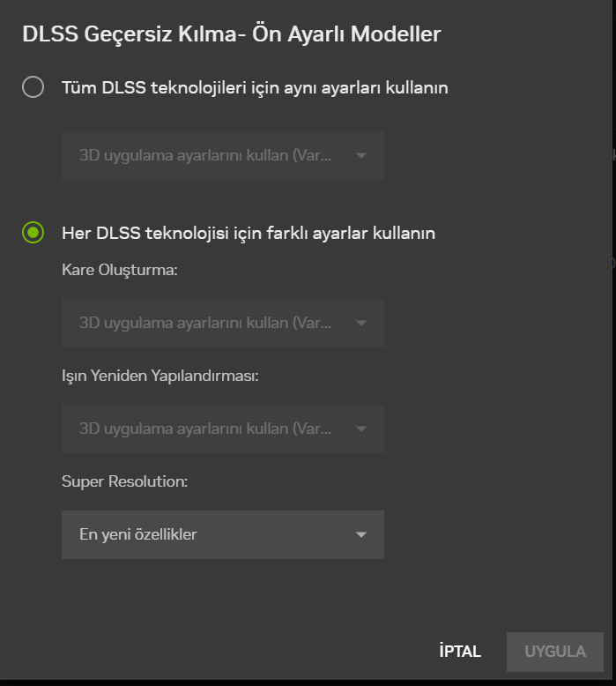
Task: Open the Kare Oluşturma dropdown
Action: [222, 323]
